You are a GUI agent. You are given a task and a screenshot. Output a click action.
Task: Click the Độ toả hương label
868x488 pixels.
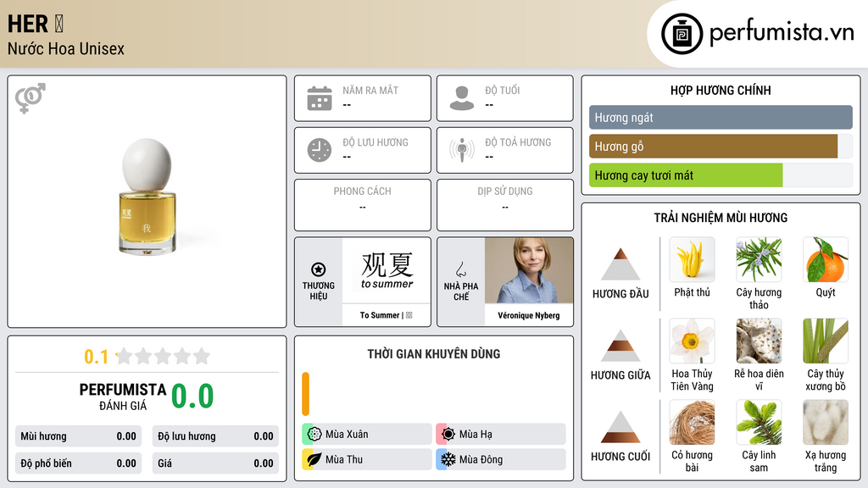(x=518, y=142)
